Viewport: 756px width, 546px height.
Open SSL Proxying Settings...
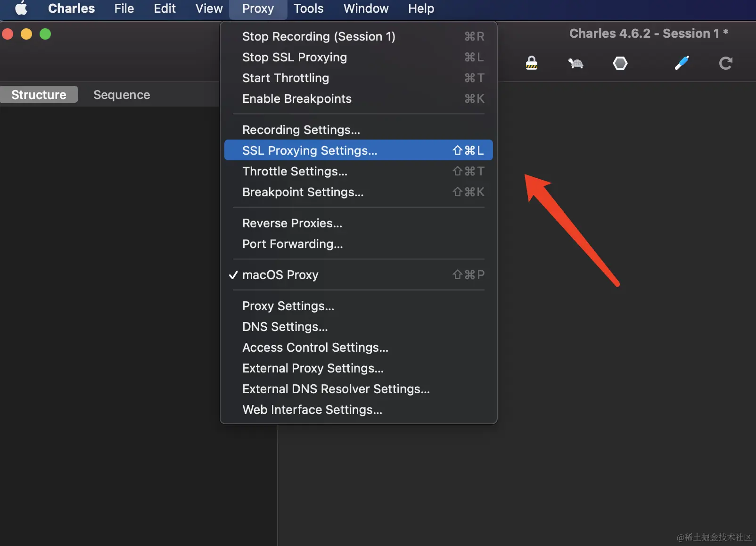pyautogui.click(x=359, y=150)
